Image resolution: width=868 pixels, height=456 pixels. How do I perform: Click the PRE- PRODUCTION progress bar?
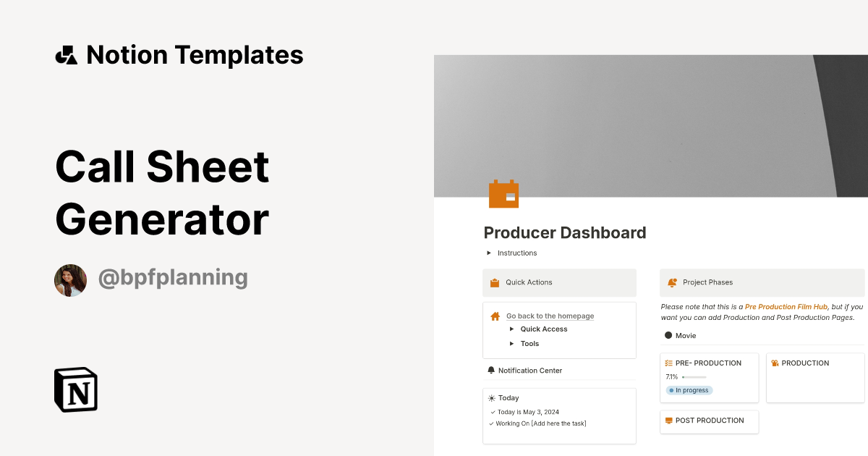coord(694,377)
